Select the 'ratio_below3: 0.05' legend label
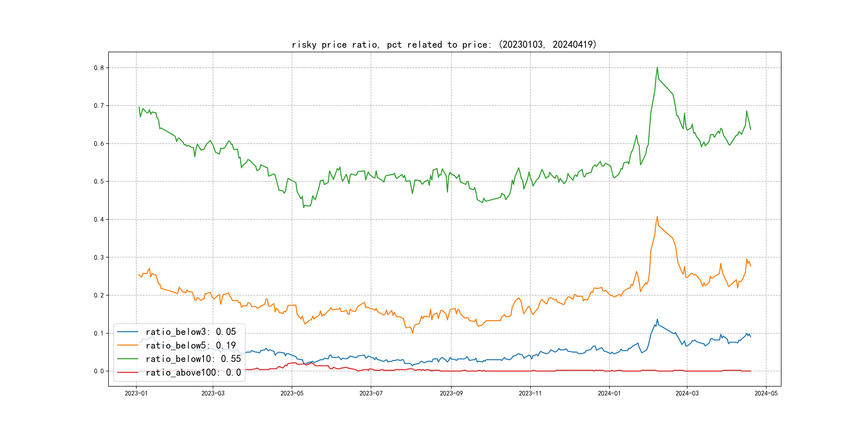Viewport: 868px width, 434px height. click(x=191, y=332)
